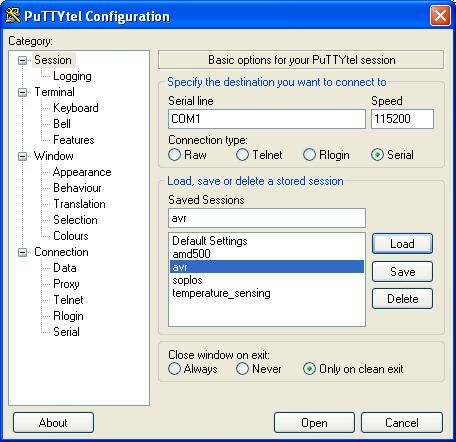Go to Colours settings
Image resolution: width=456 pixels, height=442 pixels.
point(71,236)
